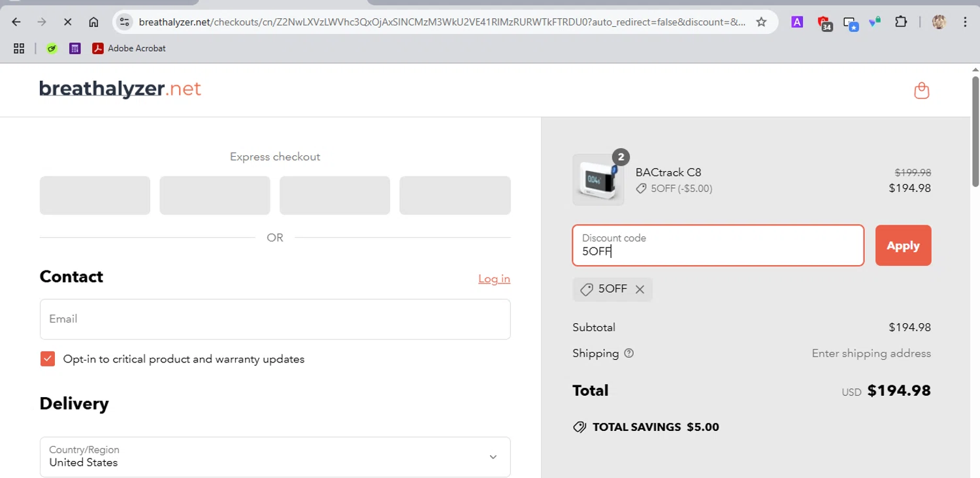Open the screen extension with blue star badge

tap(850, 23)
